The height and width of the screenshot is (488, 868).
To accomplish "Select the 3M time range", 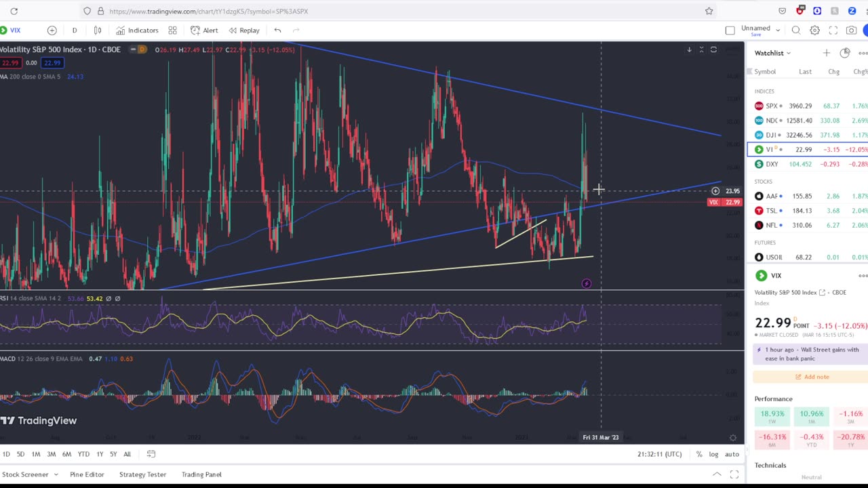I will (x=51, y=454).
